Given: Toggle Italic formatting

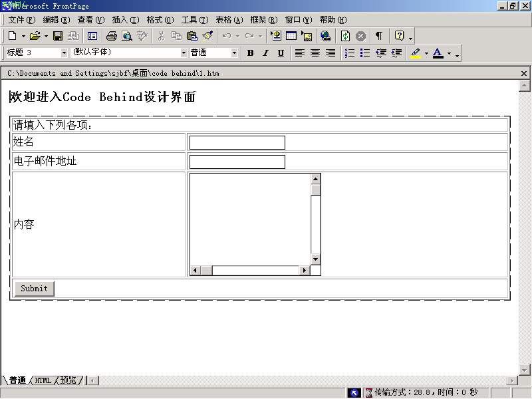Looking at the screenshot, I should (265, 53).
